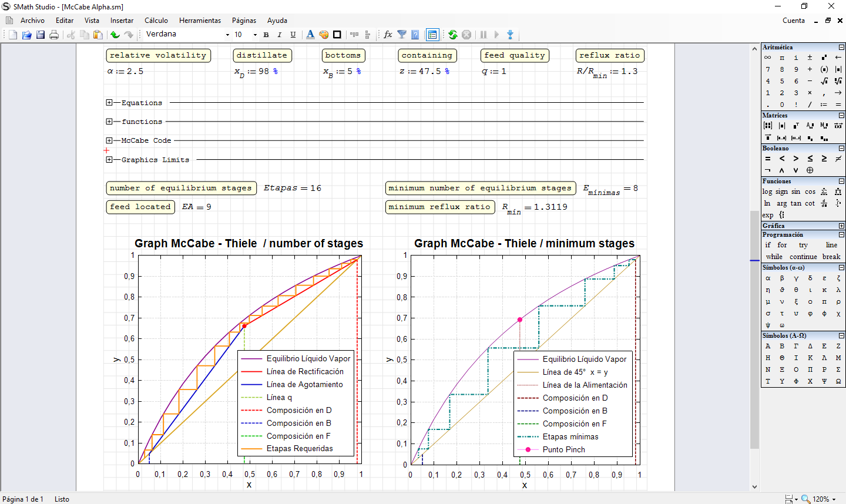Toggle Underline formatting
The height and width of the screenshot is (504, 846).
click(x=293, y=35)
